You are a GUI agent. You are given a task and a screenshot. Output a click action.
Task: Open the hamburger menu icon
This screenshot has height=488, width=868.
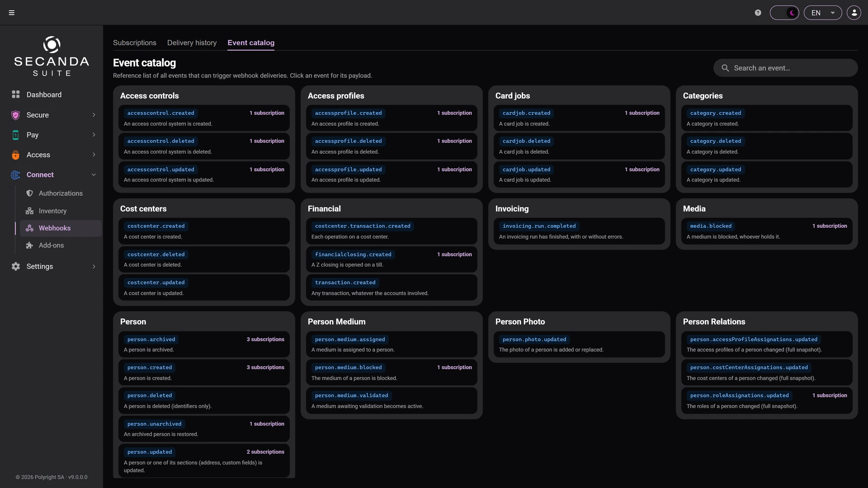point(12,13)
